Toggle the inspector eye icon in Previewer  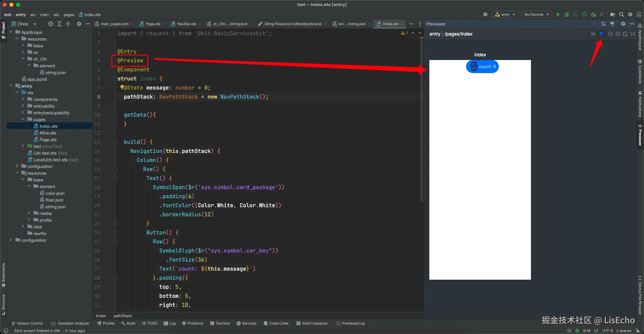[593, 34]
